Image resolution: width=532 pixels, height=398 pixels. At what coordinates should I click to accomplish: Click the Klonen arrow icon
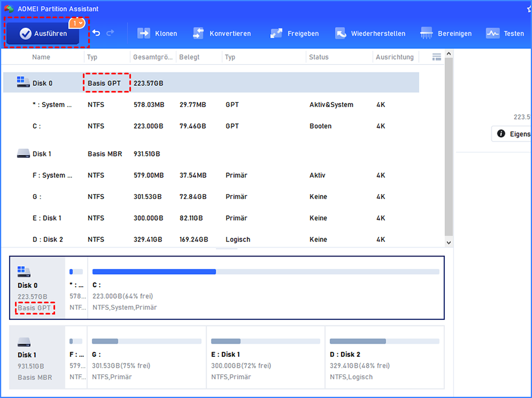click(x=144, y=33)
